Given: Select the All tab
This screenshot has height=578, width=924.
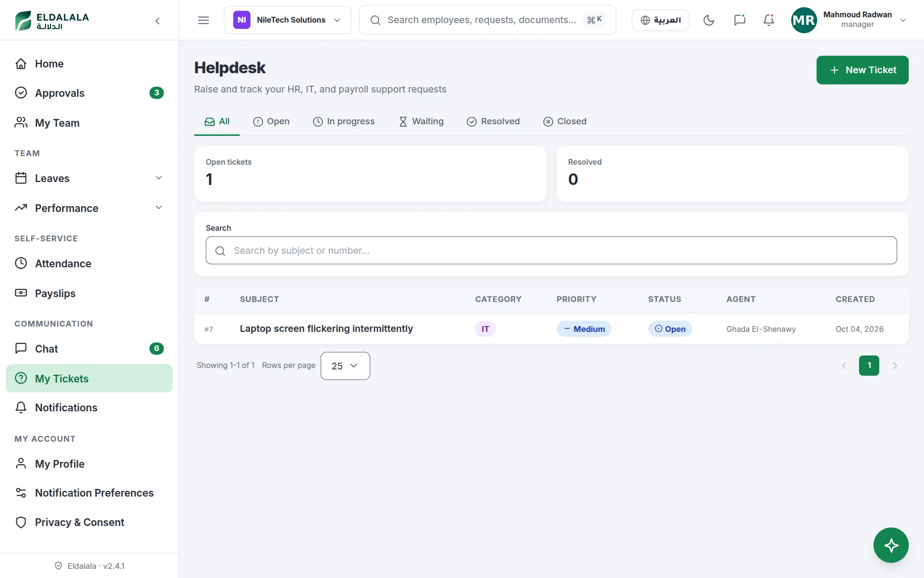Looking at the screenshot, I should pos(217,121).
